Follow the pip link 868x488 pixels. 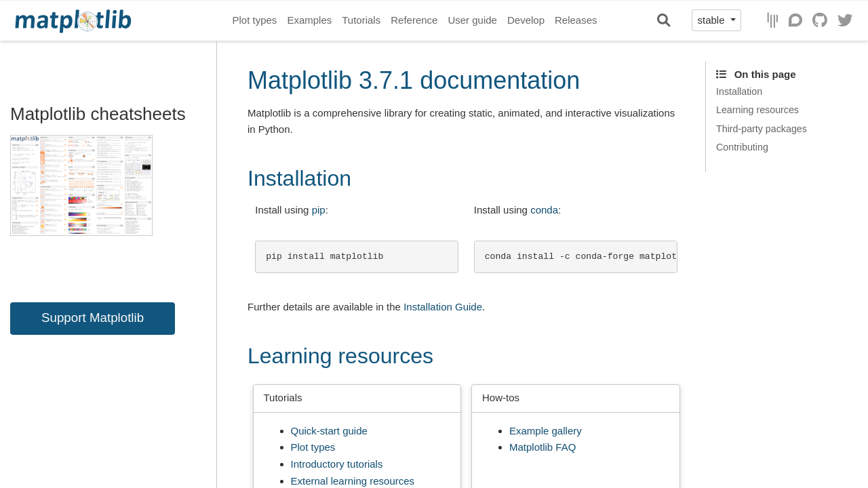(x=319, y=210)
